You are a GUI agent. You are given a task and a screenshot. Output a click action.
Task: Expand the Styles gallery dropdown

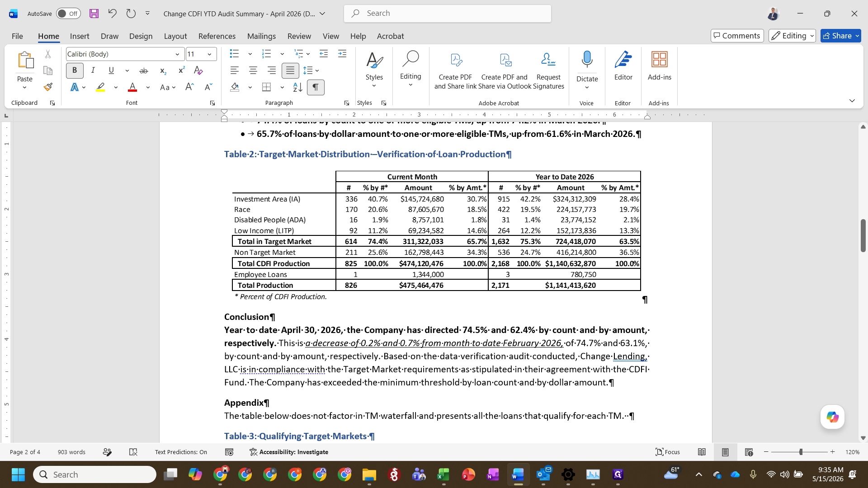[374, 86]
